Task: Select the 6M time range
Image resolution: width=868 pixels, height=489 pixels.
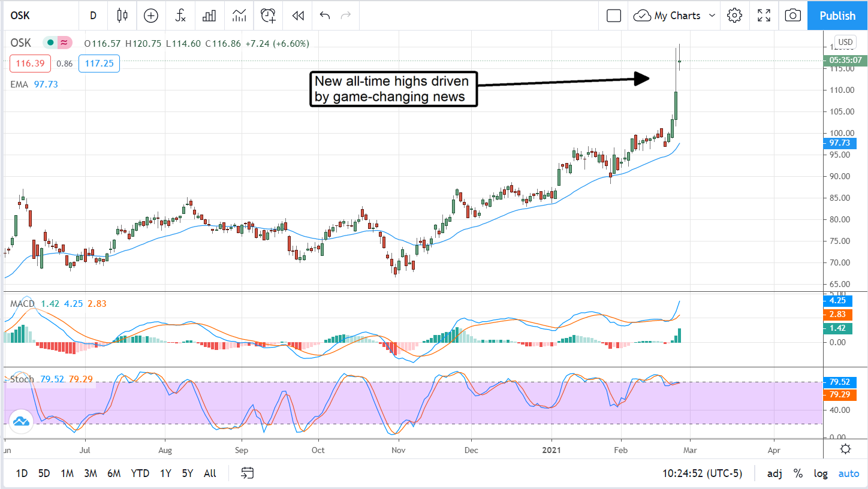Action: tap(114, 473)
